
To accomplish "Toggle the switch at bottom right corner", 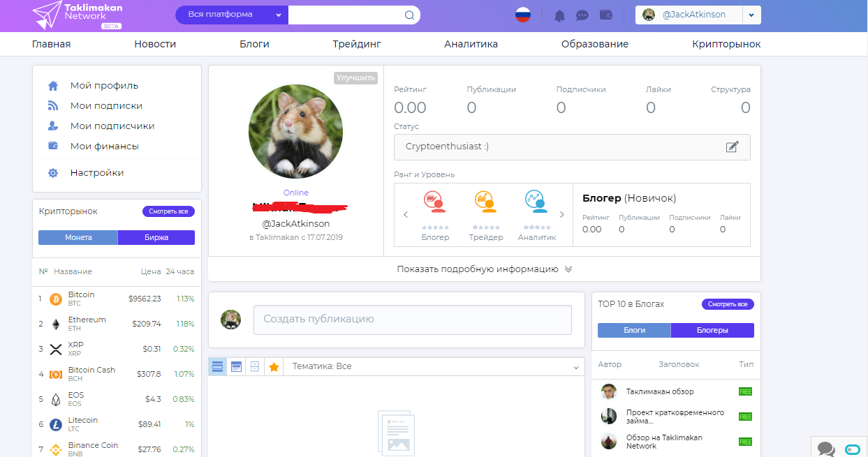I will [853, 449].
